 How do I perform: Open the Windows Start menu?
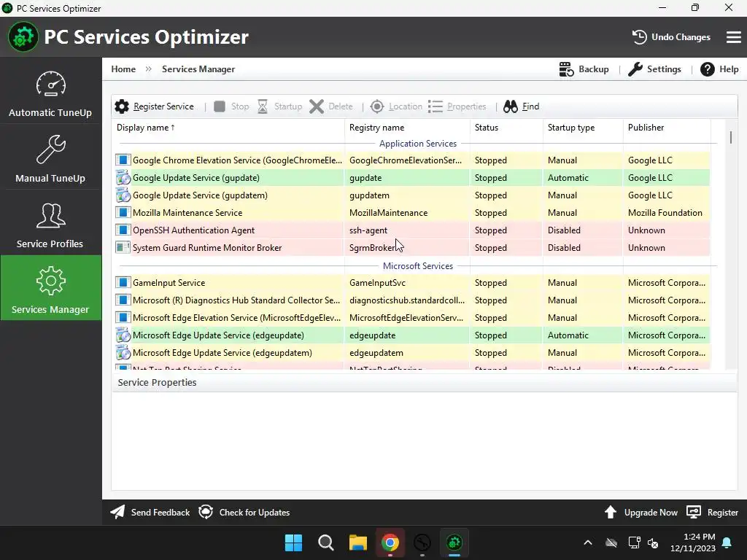pos(293,542)
